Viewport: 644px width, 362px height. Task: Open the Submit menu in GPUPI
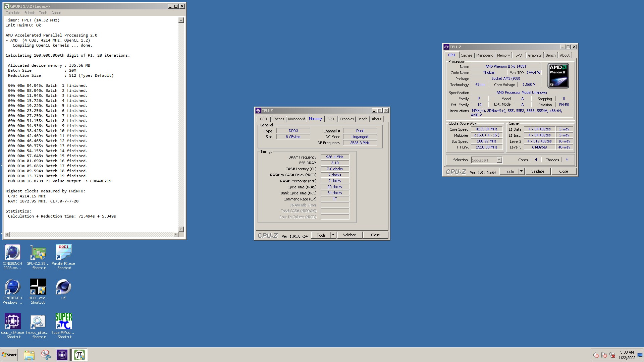(x=30, y=13)
